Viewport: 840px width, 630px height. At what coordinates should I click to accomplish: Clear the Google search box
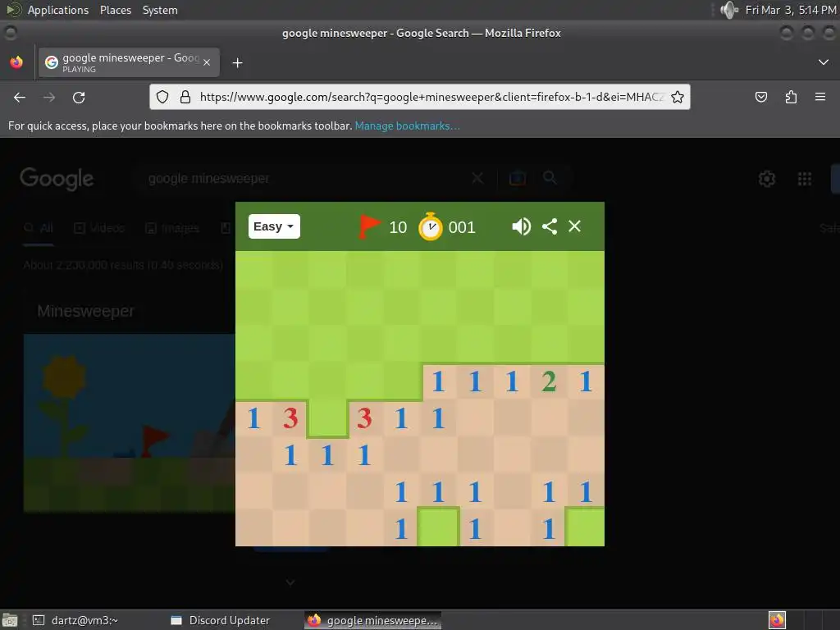pyautogui.click(x=477, y=178)
